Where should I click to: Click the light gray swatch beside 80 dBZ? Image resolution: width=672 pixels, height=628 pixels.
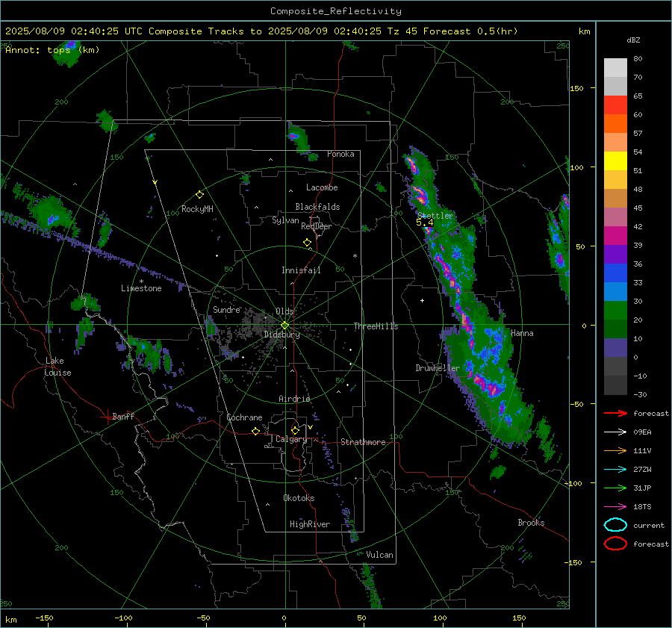615,68
